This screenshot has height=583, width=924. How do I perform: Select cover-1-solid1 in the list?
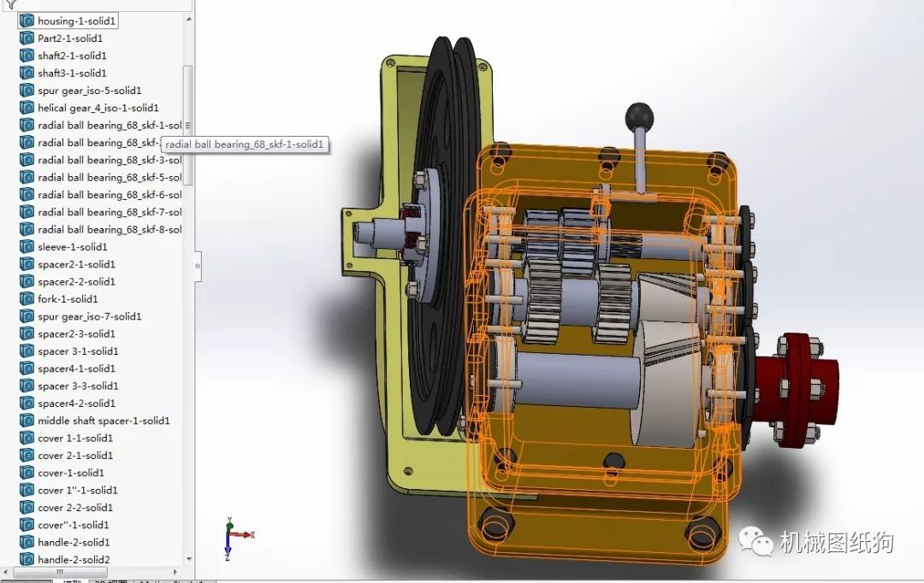[x=71, y=473]
